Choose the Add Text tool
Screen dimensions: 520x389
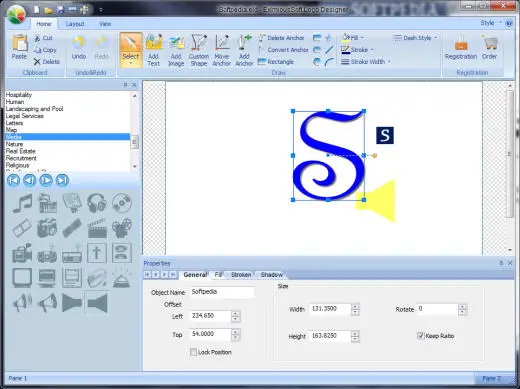[154, 50]
